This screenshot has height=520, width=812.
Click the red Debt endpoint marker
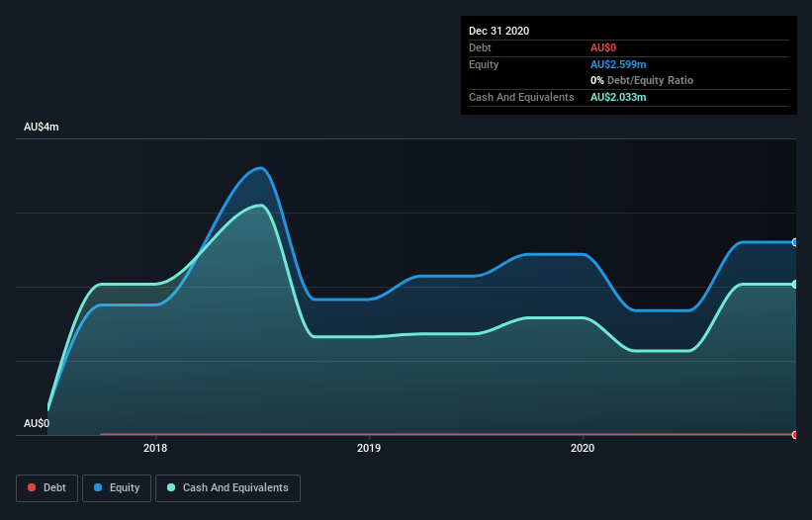coord(795,435)
